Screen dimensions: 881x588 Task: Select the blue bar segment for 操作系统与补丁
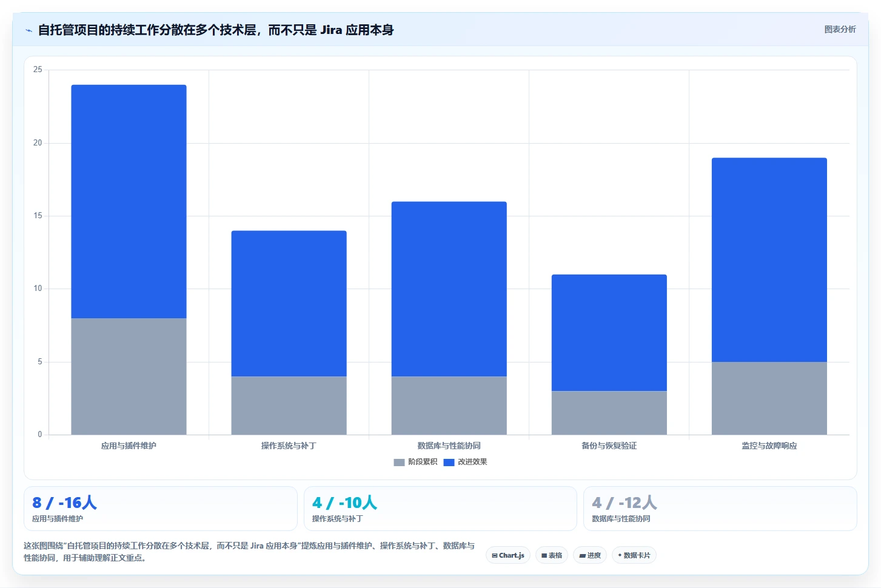(289, 304)
